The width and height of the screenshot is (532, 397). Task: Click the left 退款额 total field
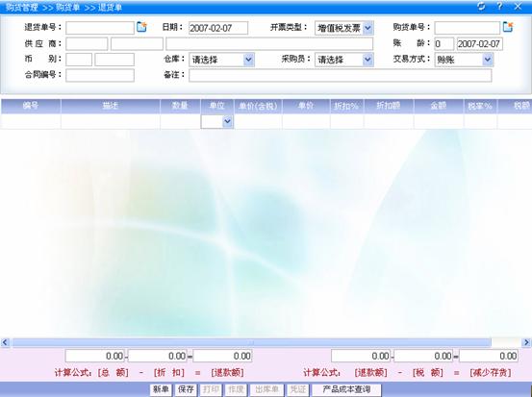click(222, 356)
